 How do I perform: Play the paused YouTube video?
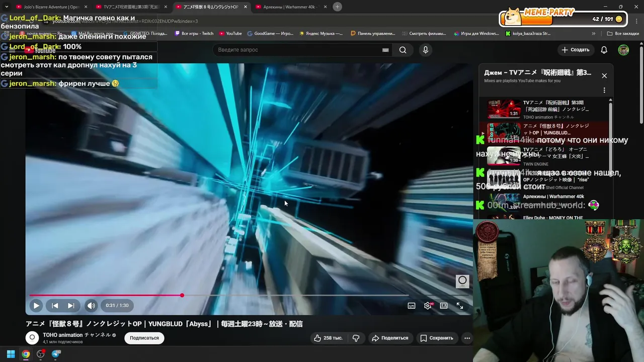36,305
